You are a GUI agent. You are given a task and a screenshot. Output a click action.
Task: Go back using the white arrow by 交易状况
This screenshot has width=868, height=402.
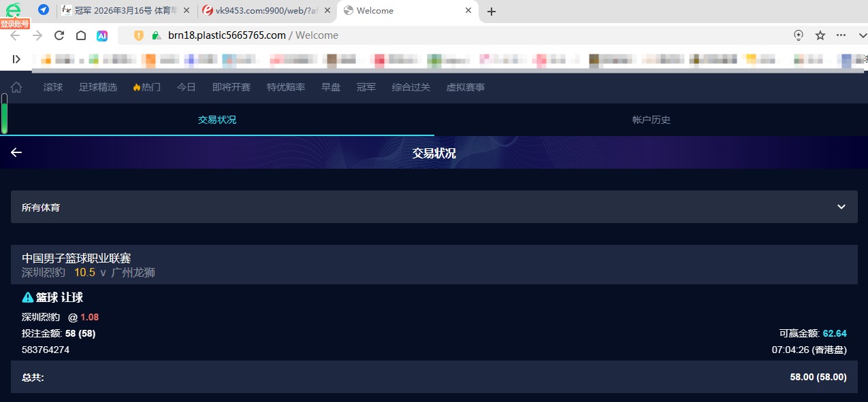[16, 152]
